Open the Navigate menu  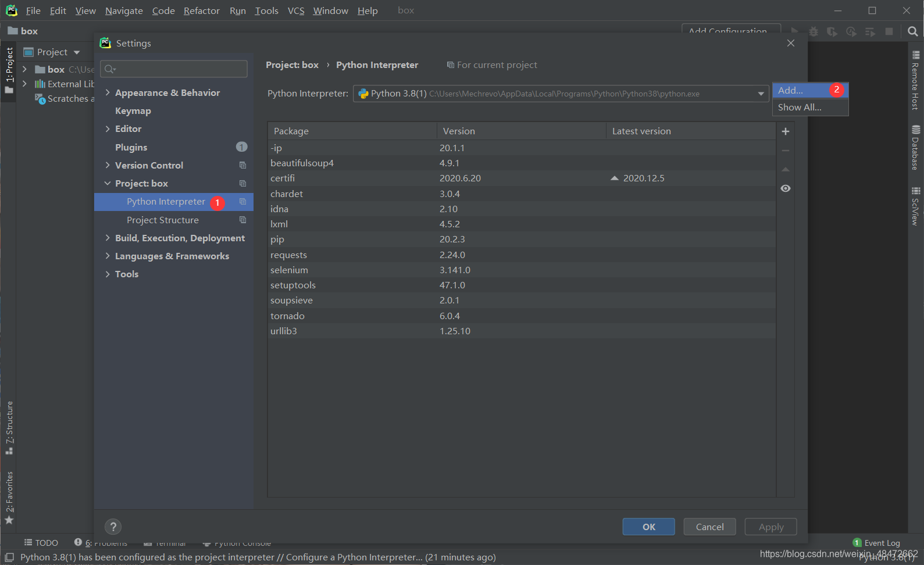click(124, 10)
